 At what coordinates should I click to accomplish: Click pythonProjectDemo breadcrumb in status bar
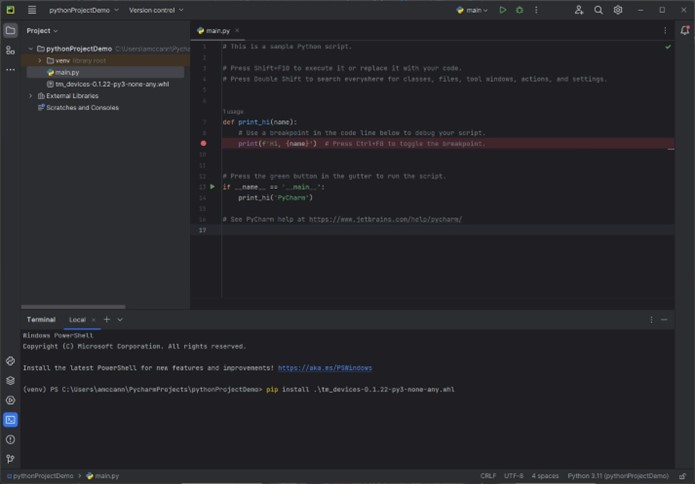pos(40,476)
